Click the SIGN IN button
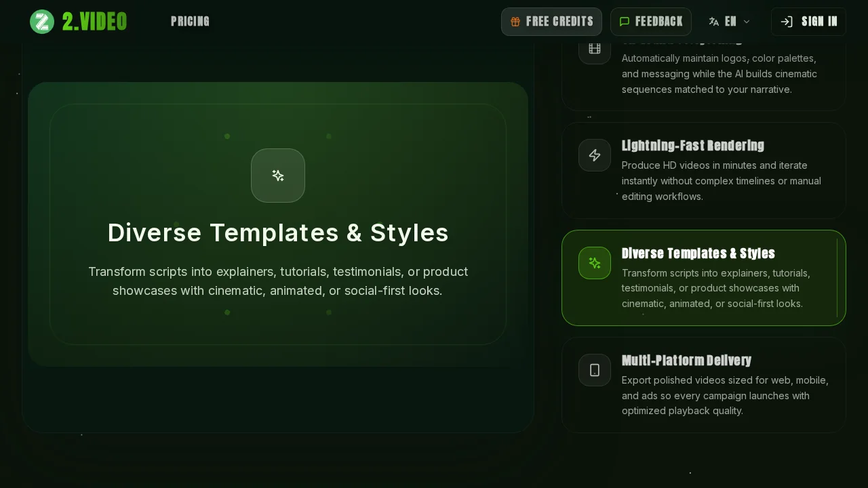868x488 pixels. tap(808, 21)
